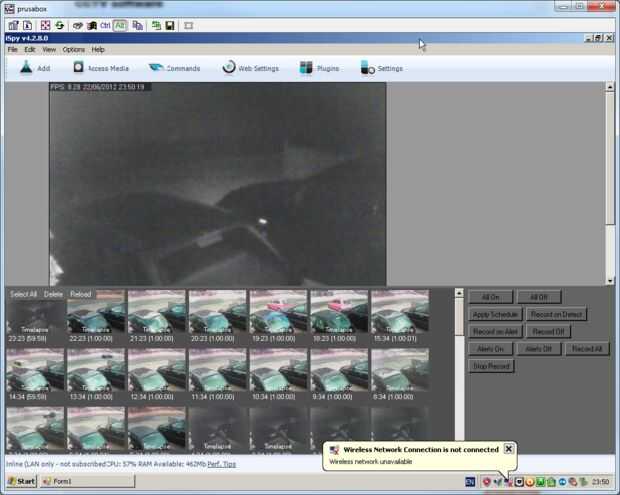Click Alerts Off button
The image size is (620, 495).
[x=539, y=349]
